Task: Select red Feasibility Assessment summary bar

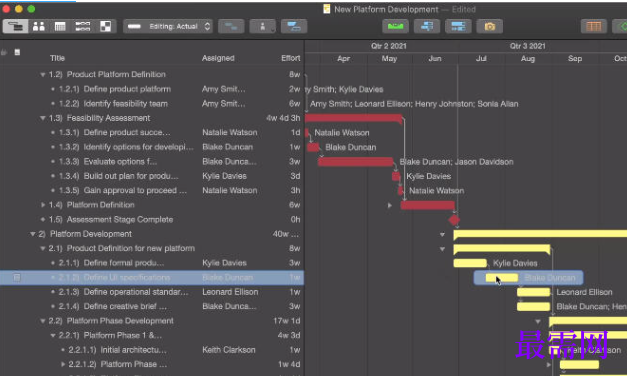Action: click(353, 118)
